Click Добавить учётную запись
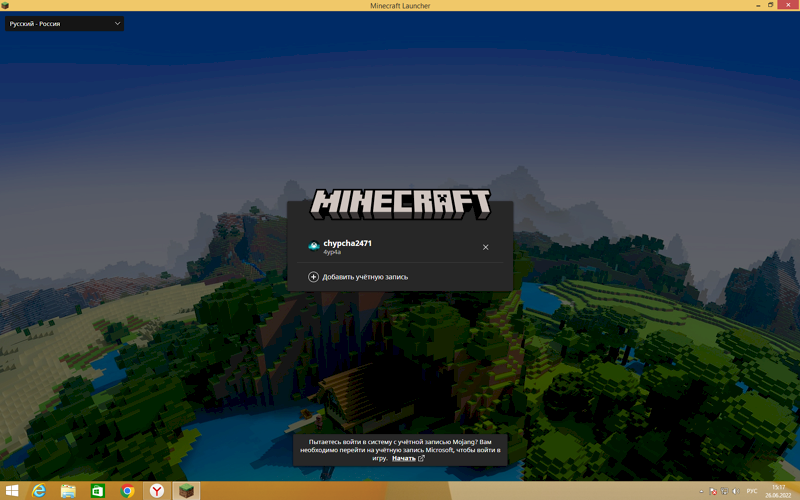The height and width of the screenshot is (500, 800). click(x=365, y=277)
